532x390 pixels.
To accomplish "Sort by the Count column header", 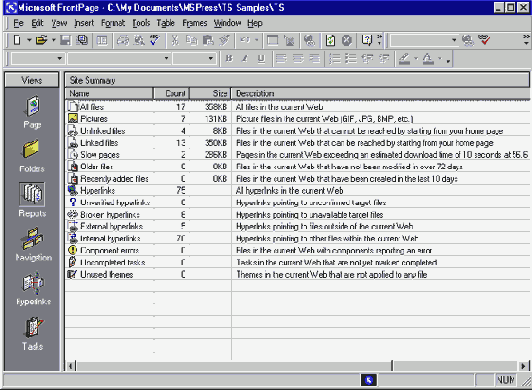I will click(171, 93).
